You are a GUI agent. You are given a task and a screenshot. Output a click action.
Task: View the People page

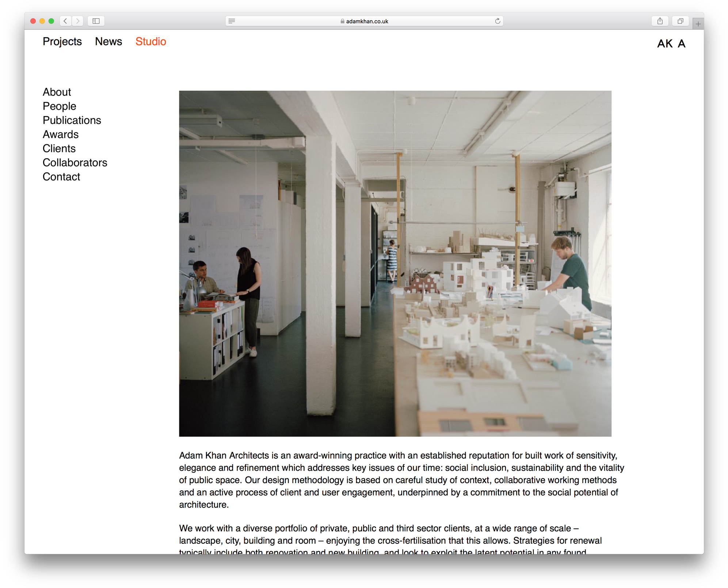(59, 106)
